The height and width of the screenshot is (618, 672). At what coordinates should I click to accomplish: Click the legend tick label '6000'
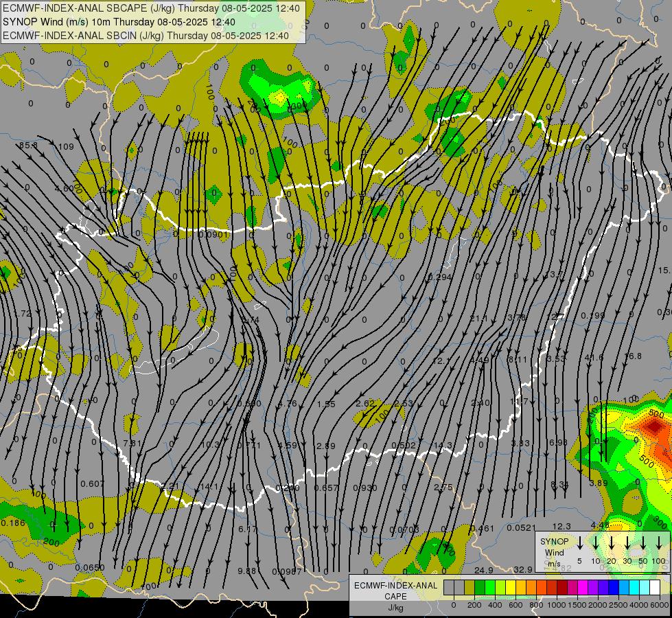[x=660, y=605]
